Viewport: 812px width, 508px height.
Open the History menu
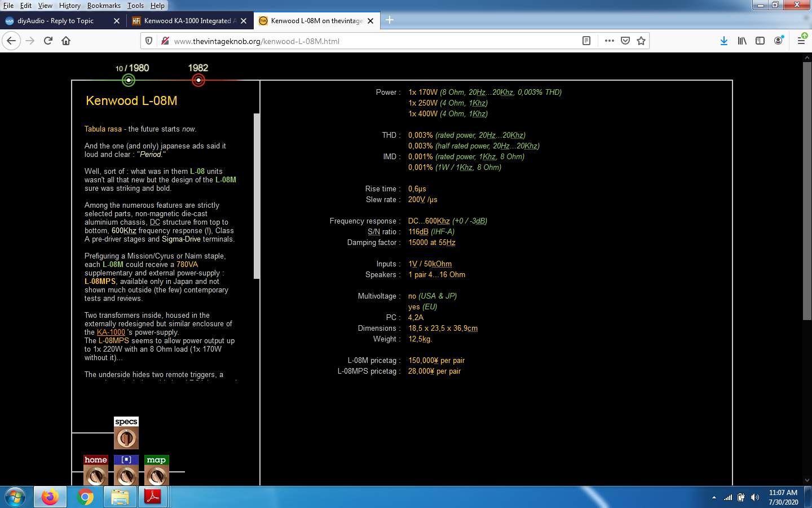(70, 6)
